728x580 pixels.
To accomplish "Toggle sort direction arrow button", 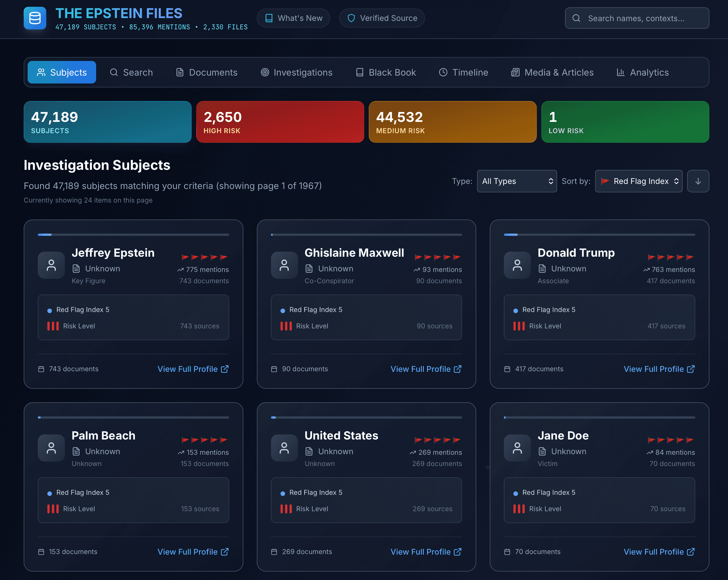I will [x=698, y=181].
